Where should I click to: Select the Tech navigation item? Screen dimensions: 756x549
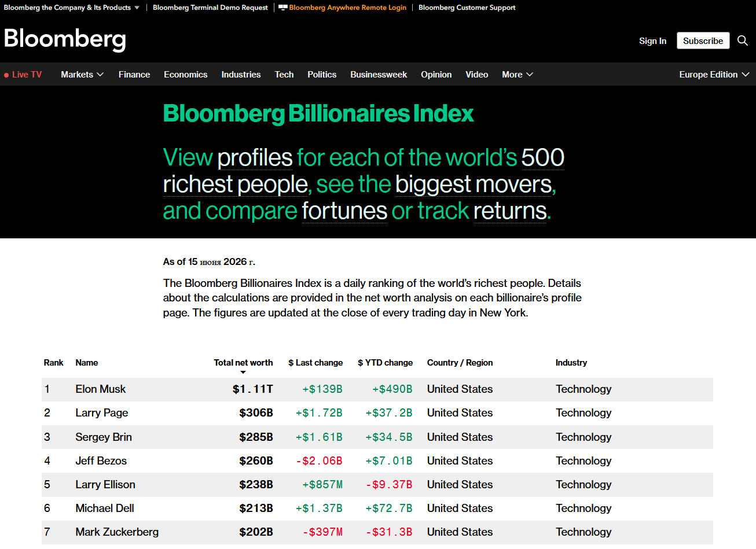coord(284,75)
